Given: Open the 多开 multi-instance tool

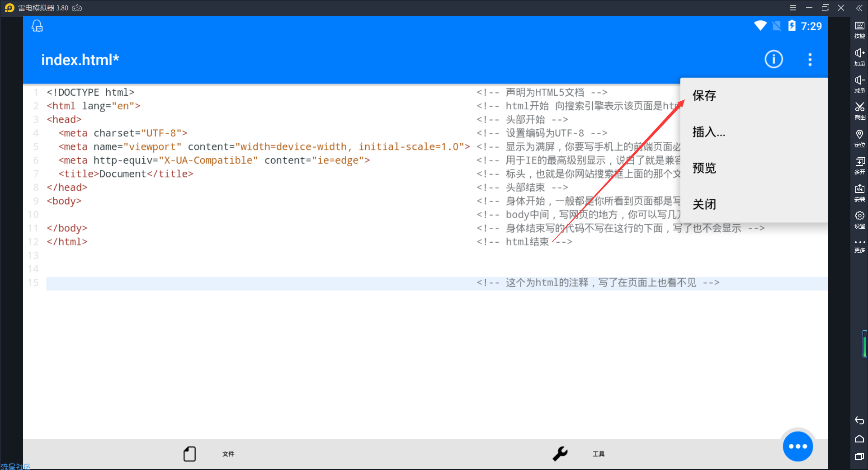Looking at the screenshot, I should tap(859, 165).
